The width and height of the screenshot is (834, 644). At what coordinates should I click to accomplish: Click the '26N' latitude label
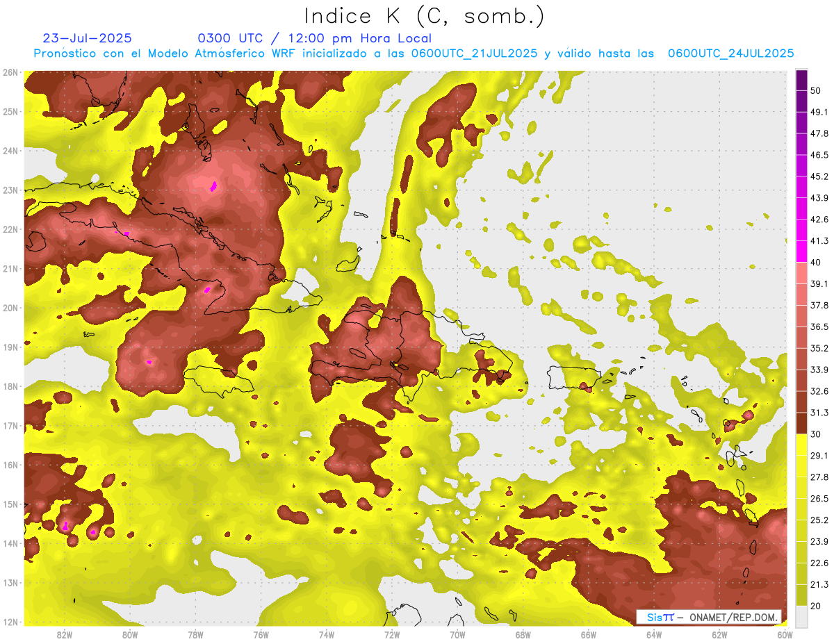point(10,72)
